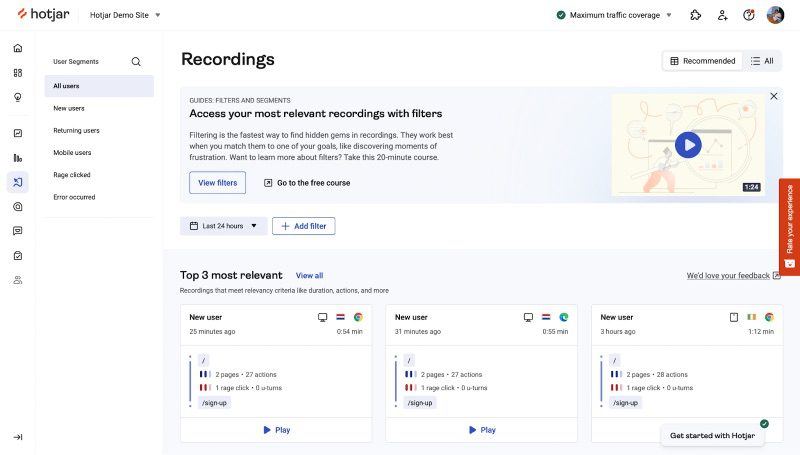Viewport: 800px width, 455px height.
Task: Open We'd love your feedback link
Action: 733,275
